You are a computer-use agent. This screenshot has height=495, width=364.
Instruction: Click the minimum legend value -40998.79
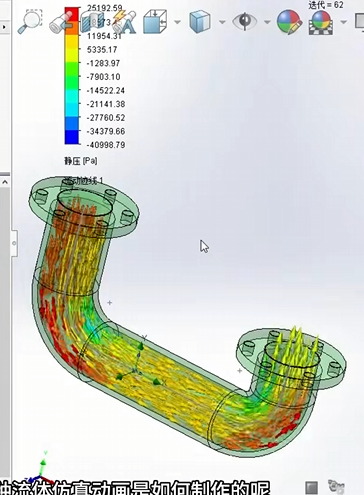[106, 145]
